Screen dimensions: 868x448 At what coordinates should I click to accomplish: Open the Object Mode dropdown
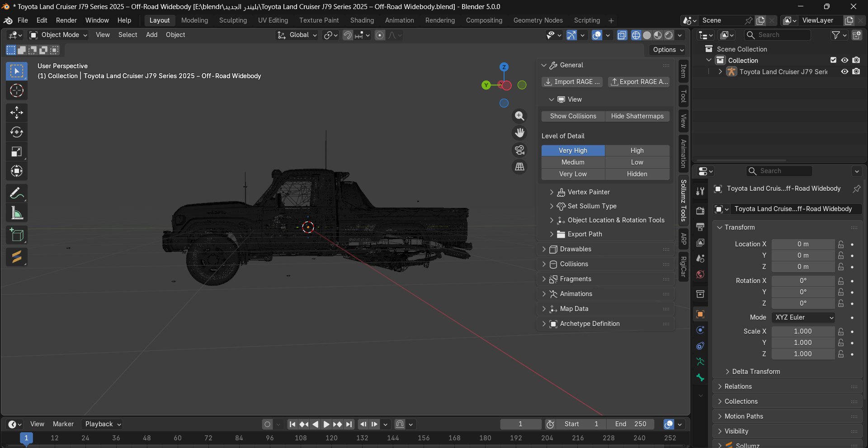pyautogui.click(x=58, y=35)
